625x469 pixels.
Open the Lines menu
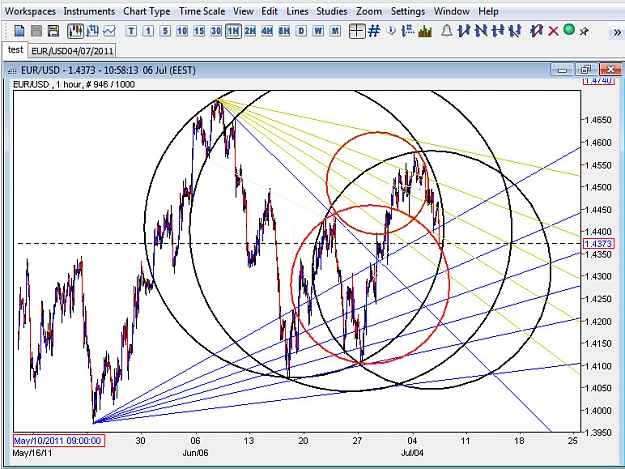tap(297, 11)
